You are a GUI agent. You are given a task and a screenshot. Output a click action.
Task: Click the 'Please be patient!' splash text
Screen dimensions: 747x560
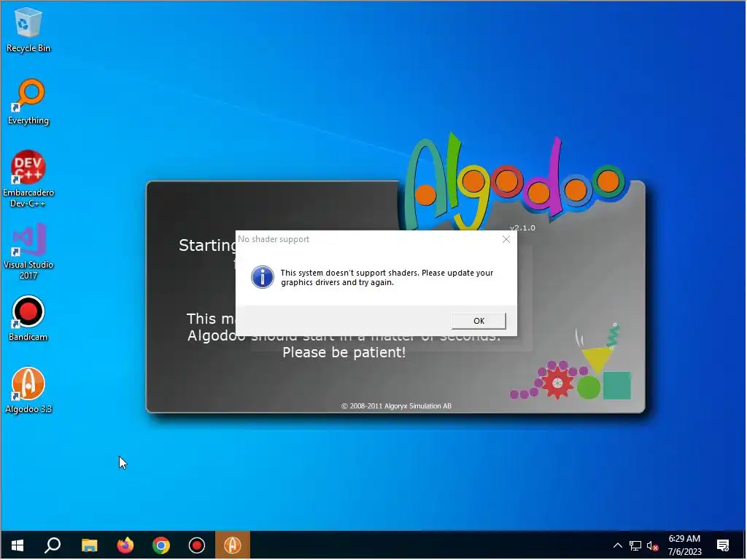pyautogui.click(x=344, y=353)
